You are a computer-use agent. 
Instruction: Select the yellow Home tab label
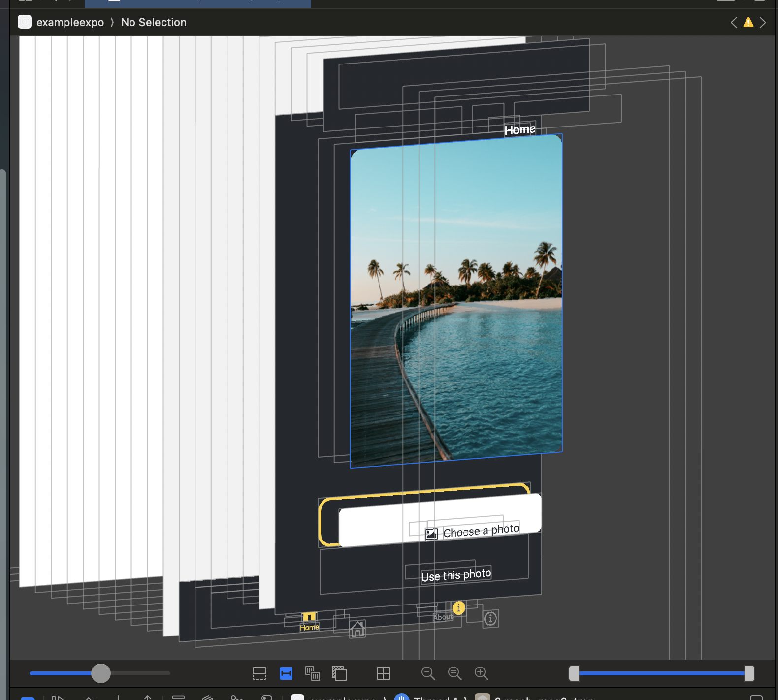(309, 627)
